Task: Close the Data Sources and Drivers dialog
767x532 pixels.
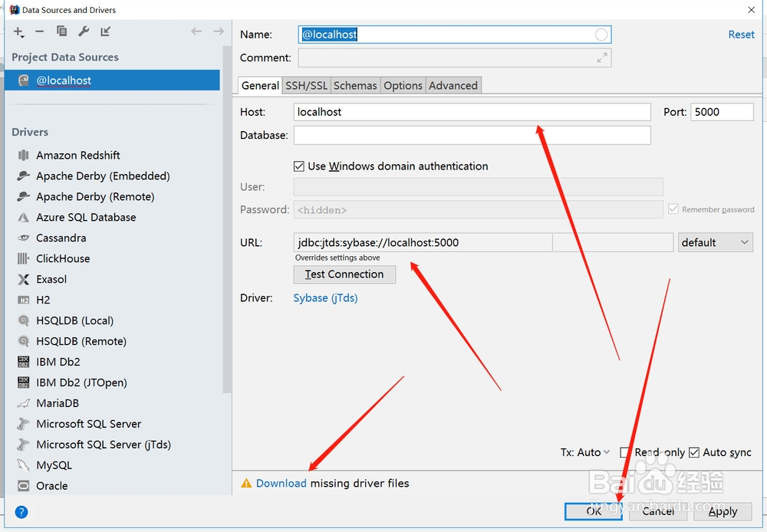Action: coord(752,10)
